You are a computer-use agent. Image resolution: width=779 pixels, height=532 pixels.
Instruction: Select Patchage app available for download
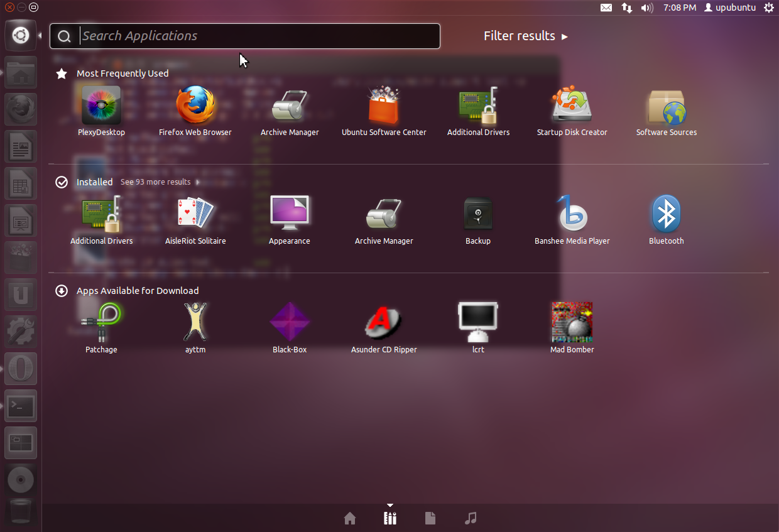(x=101, y=328)
